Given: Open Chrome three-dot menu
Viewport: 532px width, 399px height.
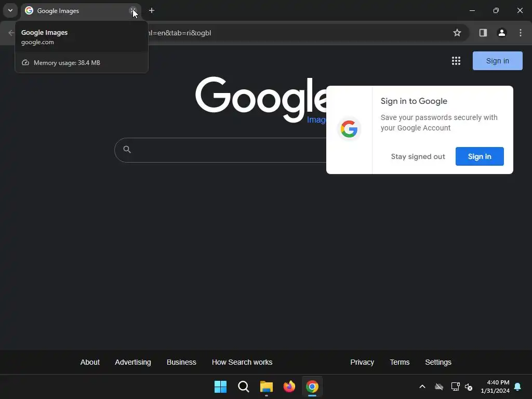Looking at the screenshot, I should coord(521,33).
